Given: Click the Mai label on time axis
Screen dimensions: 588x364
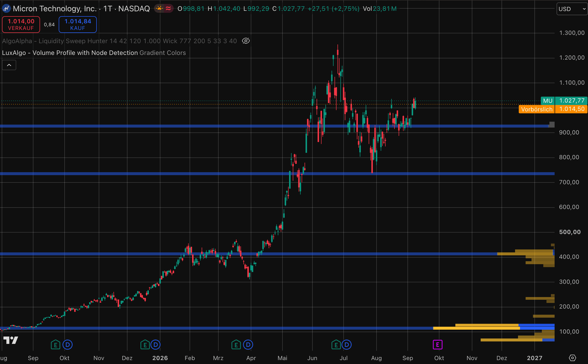Looking at the screenshot, I should [282, 358].
